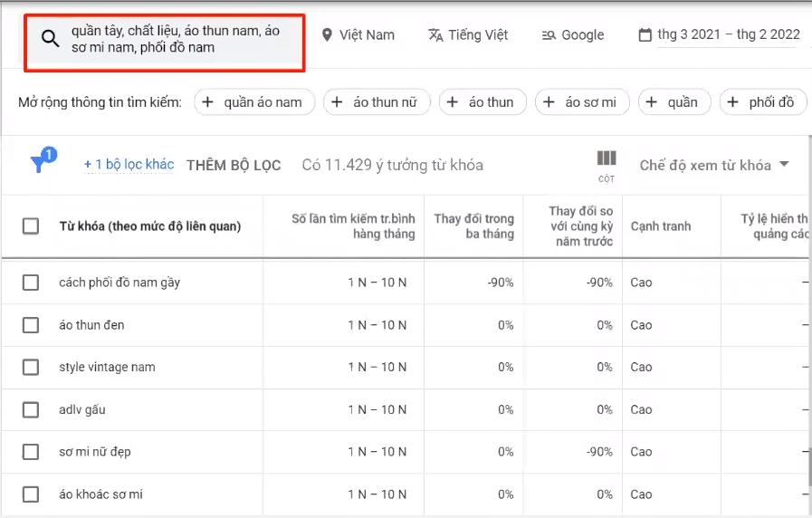This screenshot has height=518, width=812.
Task: Click keyword 'cách phối đồ nam gầy'
Action: point(119,283)
